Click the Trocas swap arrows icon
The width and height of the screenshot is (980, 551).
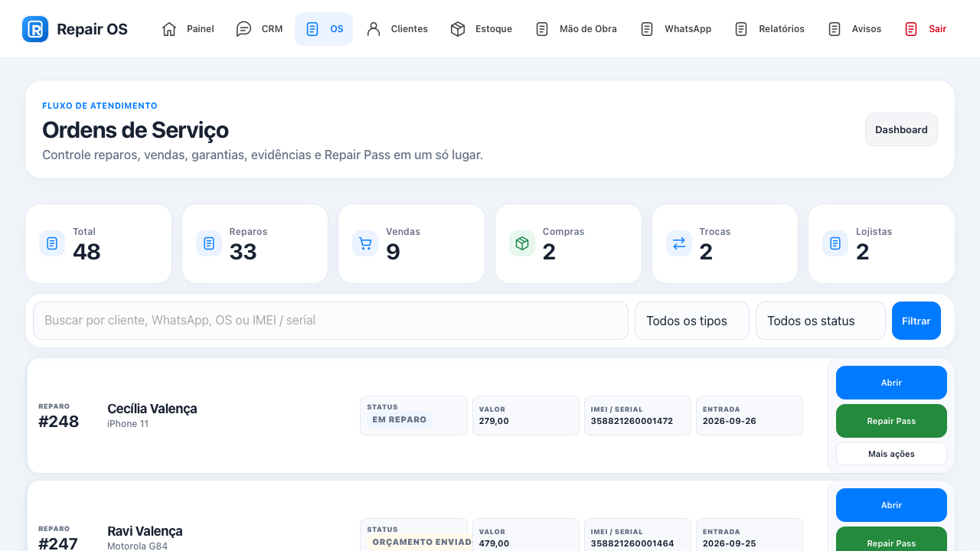pyautogui.click(x=679, y=243)
